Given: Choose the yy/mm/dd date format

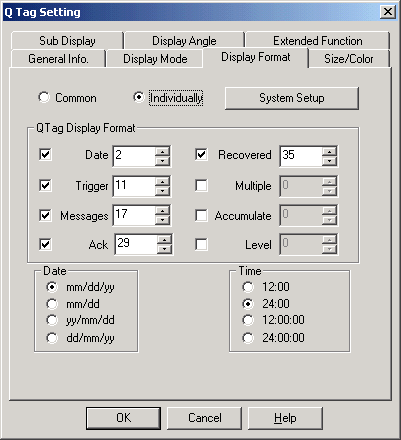Looking at the screenshot, I should 80,320.
